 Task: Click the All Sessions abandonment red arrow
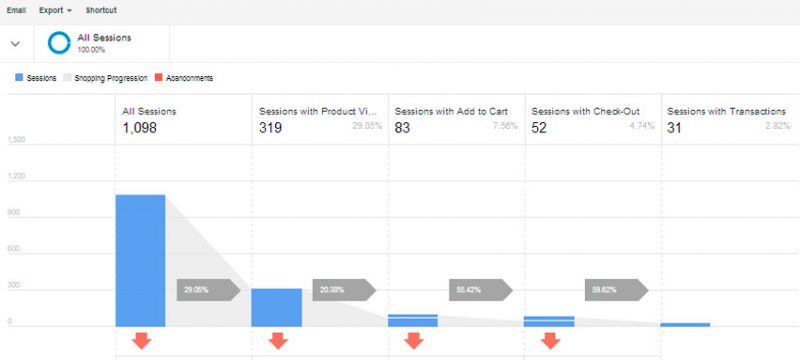(141, 341)
